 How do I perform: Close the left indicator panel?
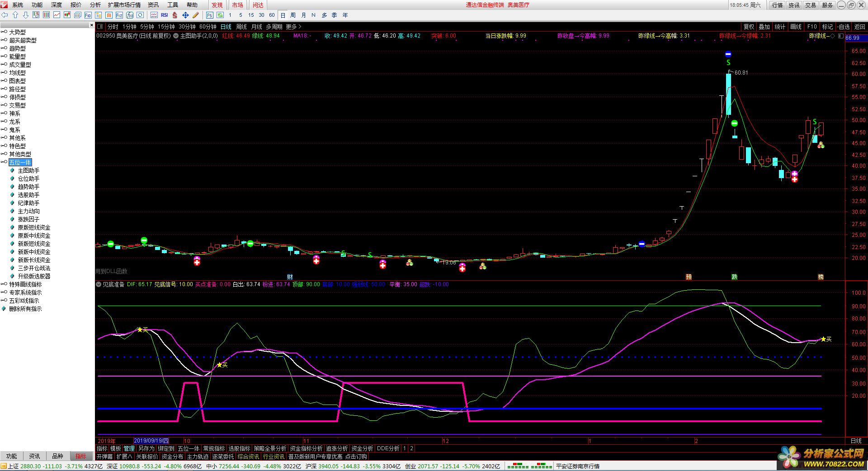coord(92,25)
